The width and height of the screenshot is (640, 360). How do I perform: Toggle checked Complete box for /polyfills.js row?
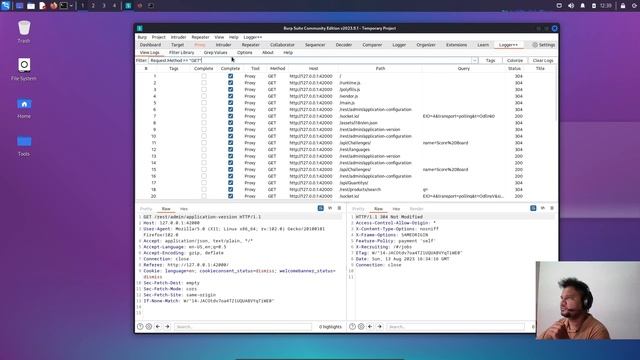tap(231, 89)
